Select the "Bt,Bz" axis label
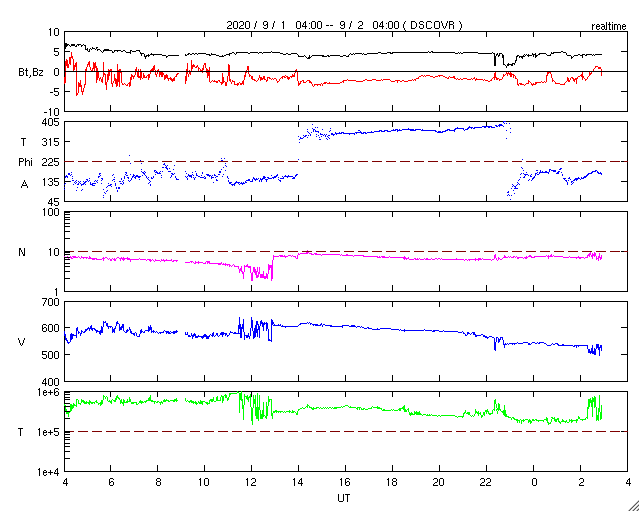Screen dimensions: 640x512 click(x=31, y=74)
